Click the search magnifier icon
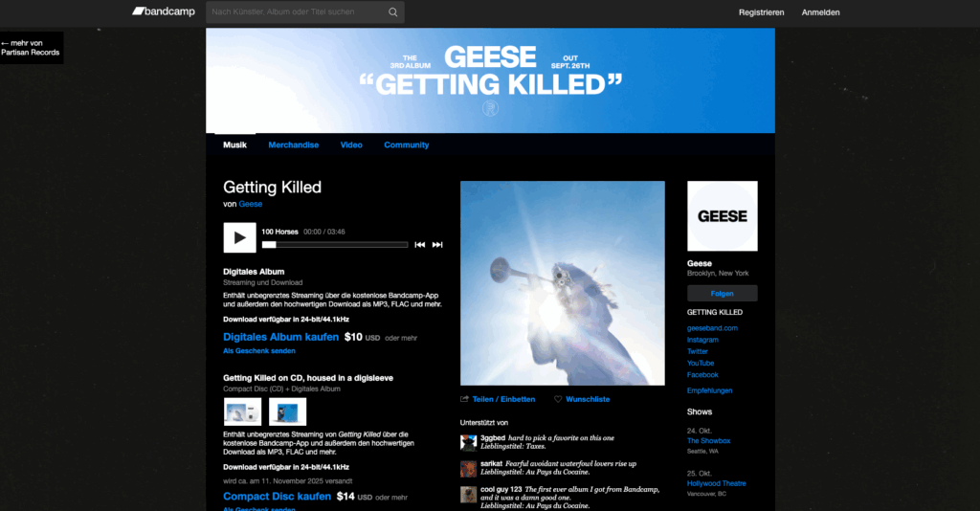980x511 pixels. (392, 12)
